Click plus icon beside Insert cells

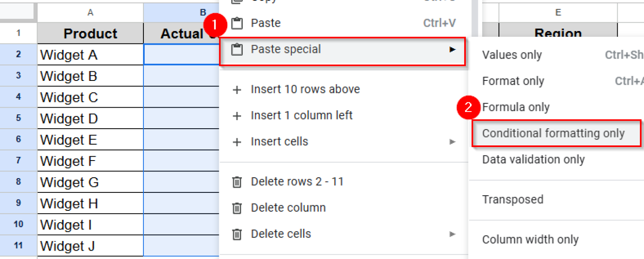point(237,142)
